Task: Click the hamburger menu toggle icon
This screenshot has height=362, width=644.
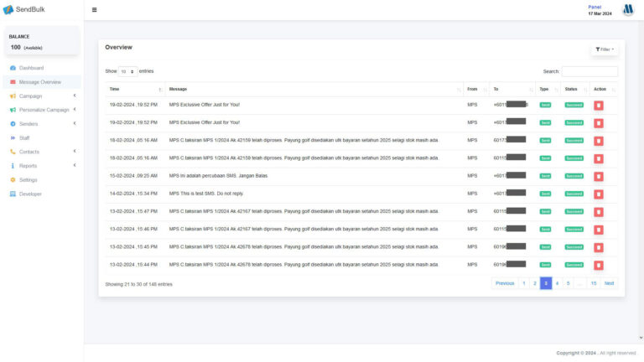Action: [x=94, y=10]
